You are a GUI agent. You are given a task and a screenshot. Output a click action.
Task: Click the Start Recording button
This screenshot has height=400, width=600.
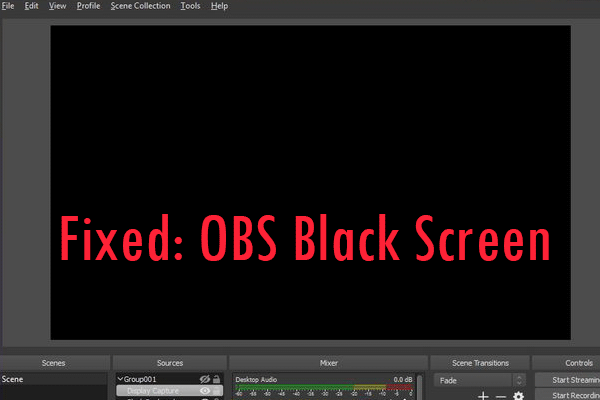point(568,395)
